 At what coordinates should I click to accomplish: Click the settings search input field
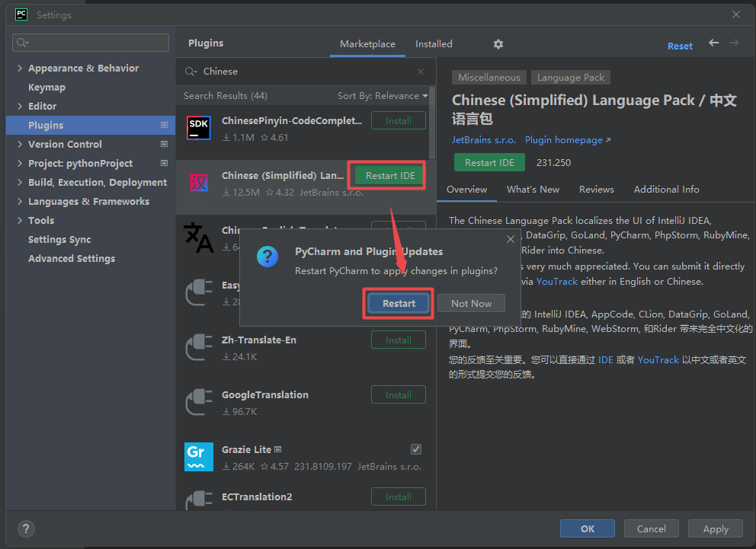tap(91, 43)
